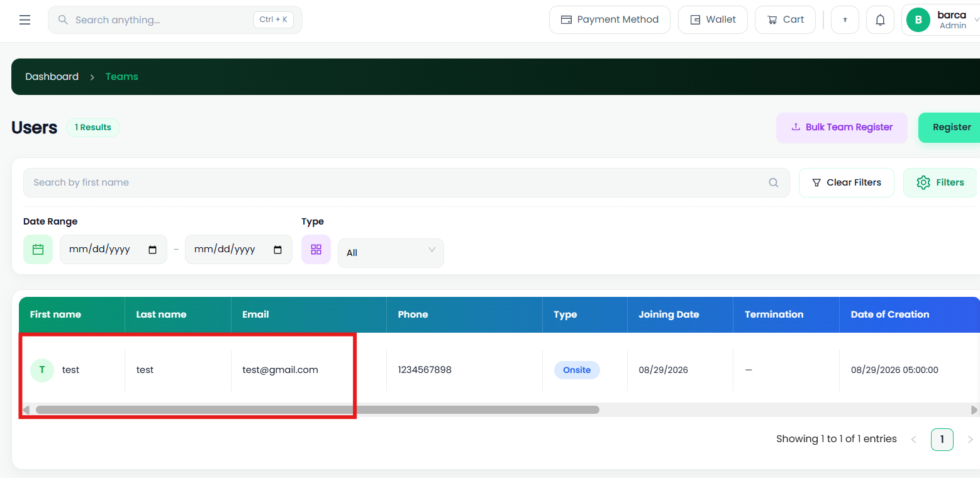Click the Clear Filters button

[x=846, y=183]
